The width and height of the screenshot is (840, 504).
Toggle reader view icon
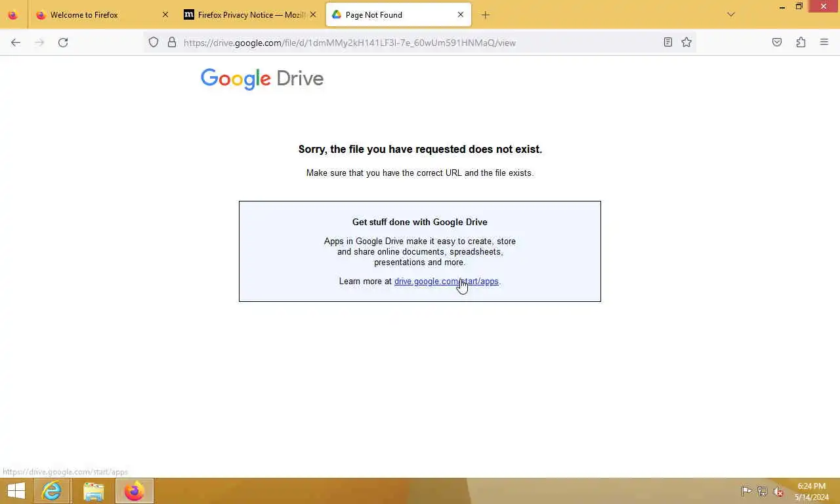coord(668,43)
